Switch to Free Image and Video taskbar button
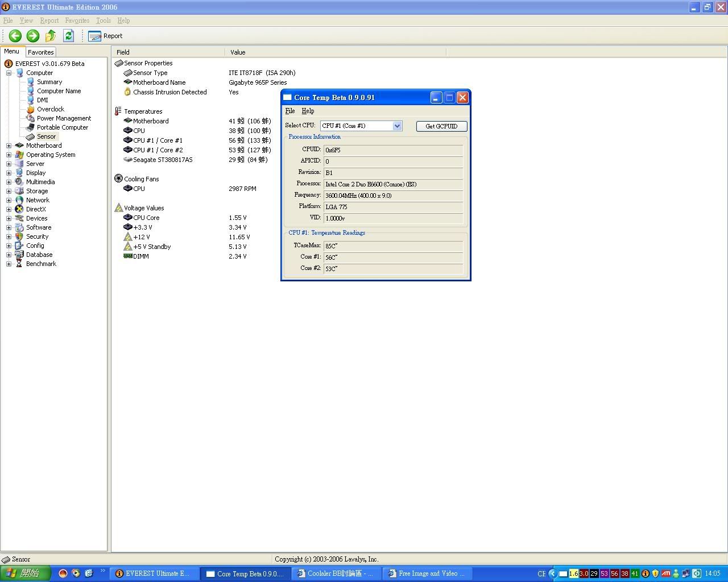Screen dimensions: 728x582 [x=428, y=573]
